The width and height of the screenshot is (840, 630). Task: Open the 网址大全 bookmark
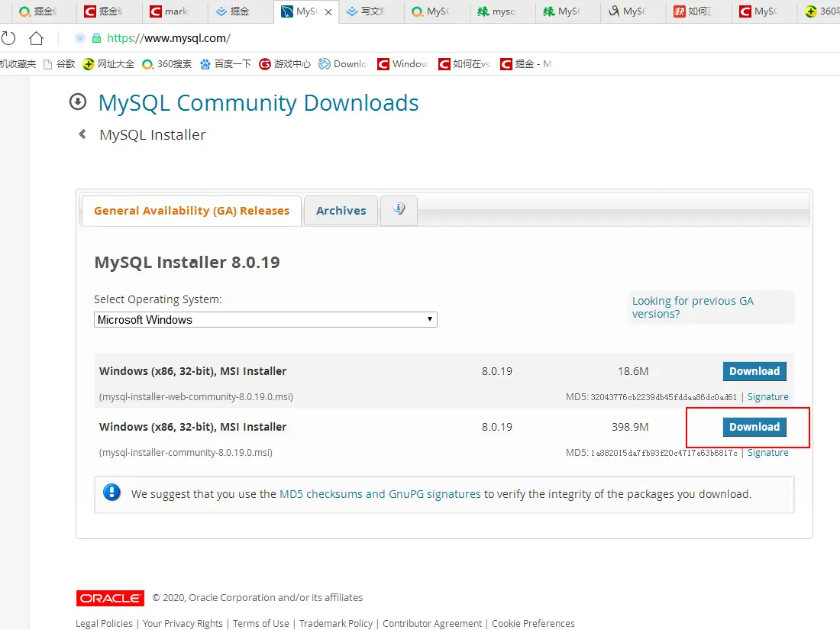click(x=108, y=64)
